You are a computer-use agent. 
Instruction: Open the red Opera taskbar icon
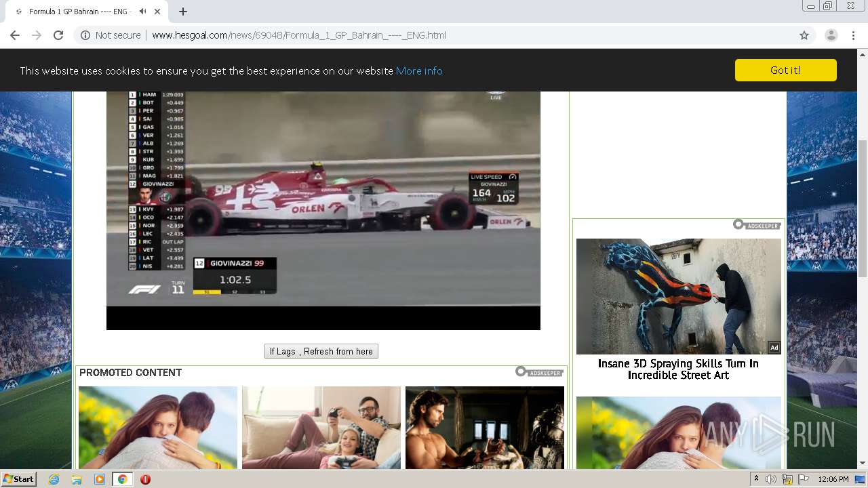tap(145, 479)
